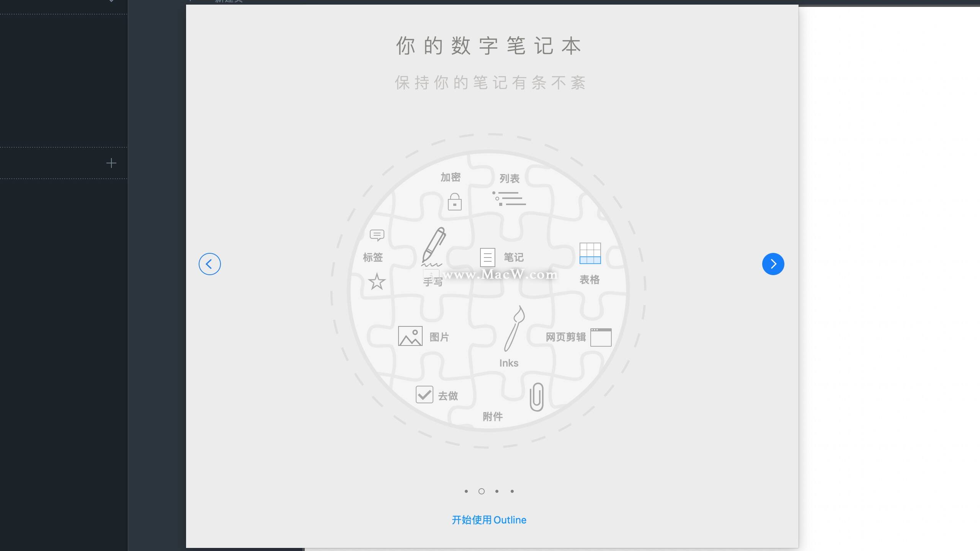The height and width of the screenshot is (551, 980).
Task: Select the first page indicator dot
Action: tap(466, 491)
